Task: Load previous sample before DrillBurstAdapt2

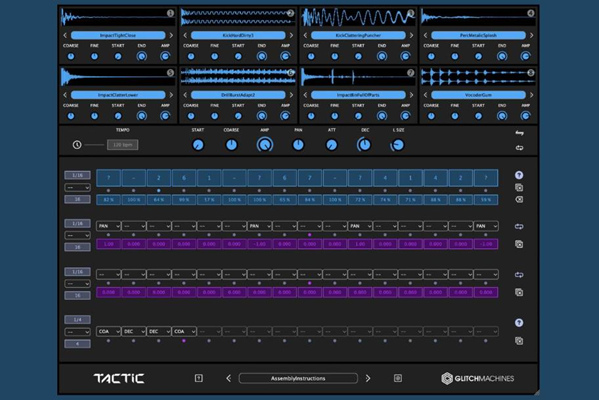Action: [x=185, y=95]
